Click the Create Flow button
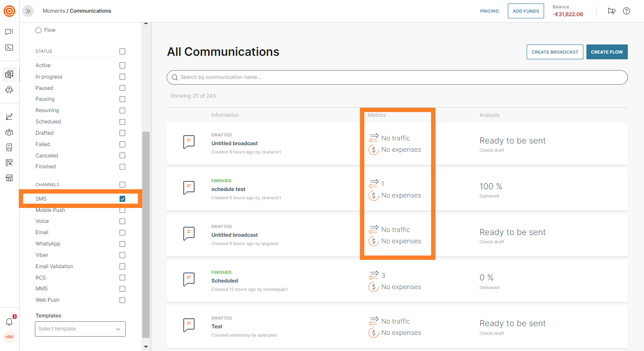Viewport: 644px width, 351px height. (x=606, y=52)
